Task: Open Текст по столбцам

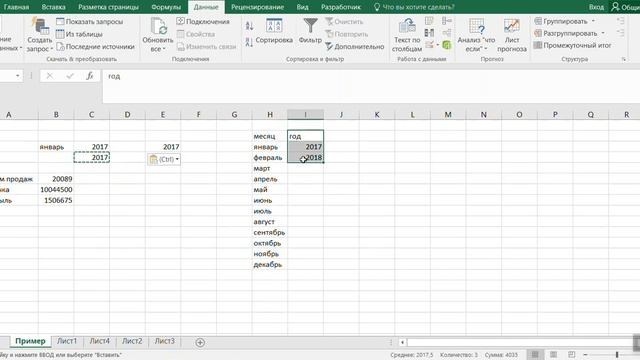Action: click(407, 35)
